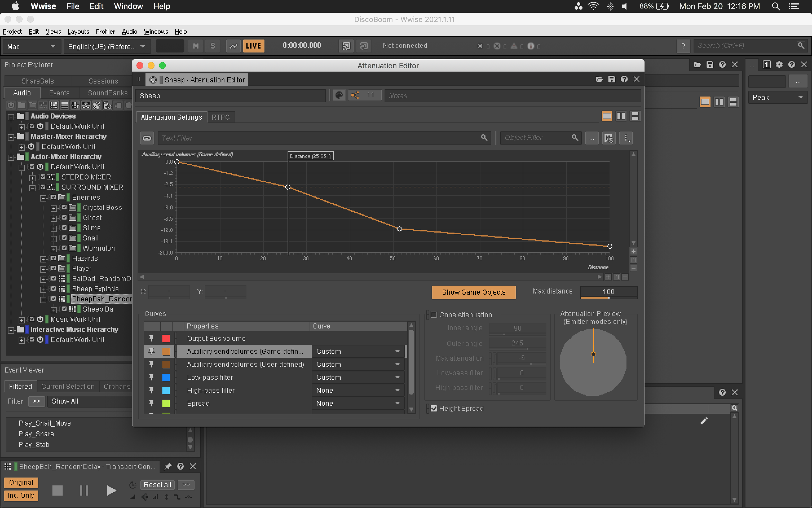The width and height of the screenshot is (812, 508).
Task: Open the color palette icon next to Sheep name
Action: coord(339,95)
